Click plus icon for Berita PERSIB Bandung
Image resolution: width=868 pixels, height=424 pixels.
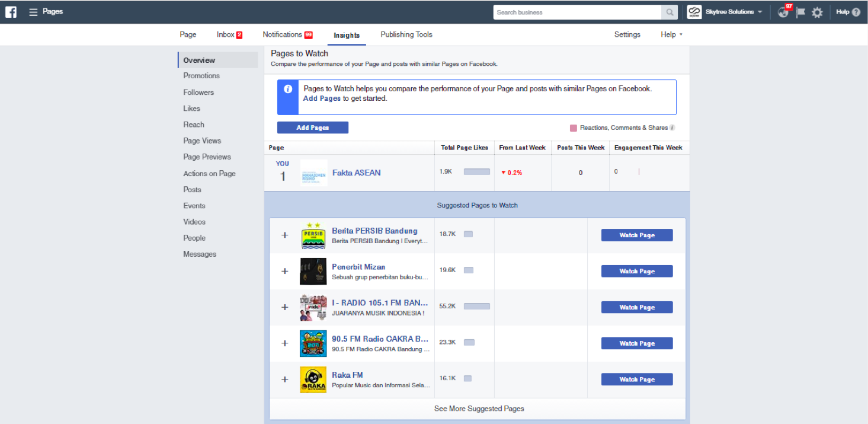(x=284, y=235)
